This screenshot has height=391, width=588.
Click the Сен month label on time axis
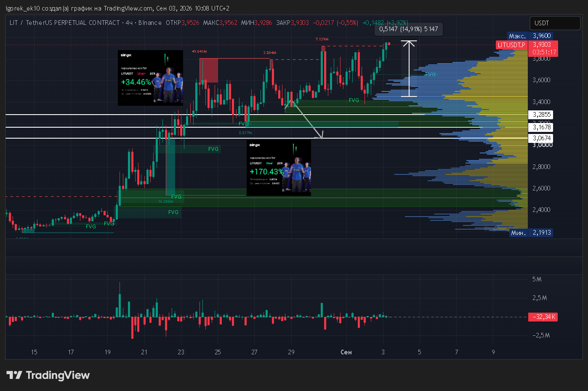(x=346, y=352)
